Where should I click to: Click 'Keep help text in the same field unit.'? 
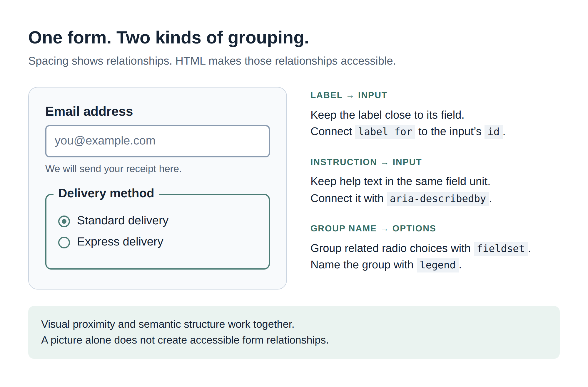pyautogui.click(x=400, y=181)
